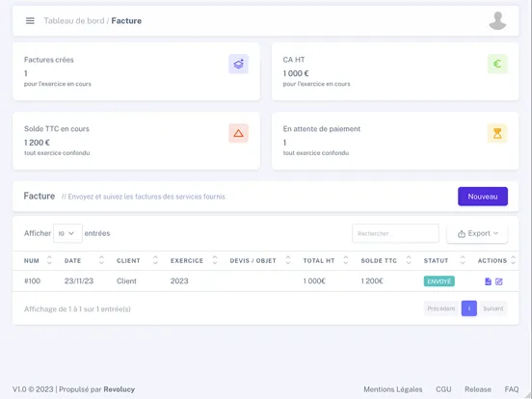Click the ENVOYÉ status badge
The image size is (532, 399).
tap(439, 281)
